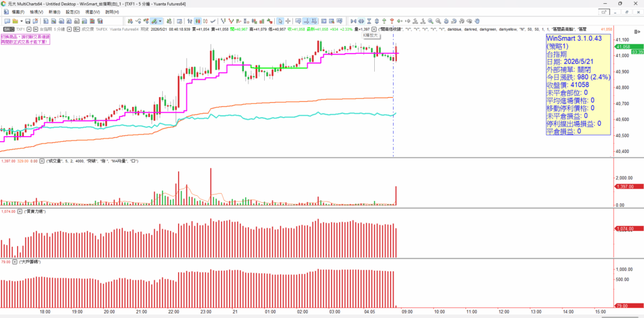Select the candlestick chart style icon
The width and height of the screenshot is (644, 318).
pos(197,21)
